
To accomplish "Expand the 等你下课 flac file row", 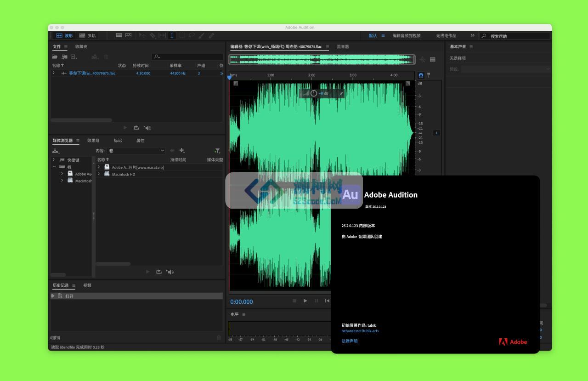I will 54,73.
